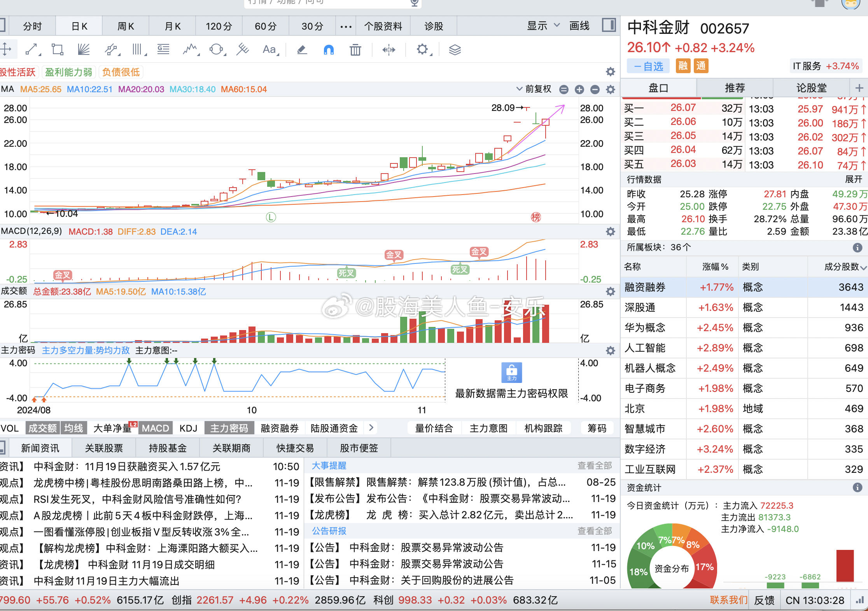The width and height of the screenshot is (868, 611).
Task: Click the 主力 lock icon
Action: pos(511,372)
